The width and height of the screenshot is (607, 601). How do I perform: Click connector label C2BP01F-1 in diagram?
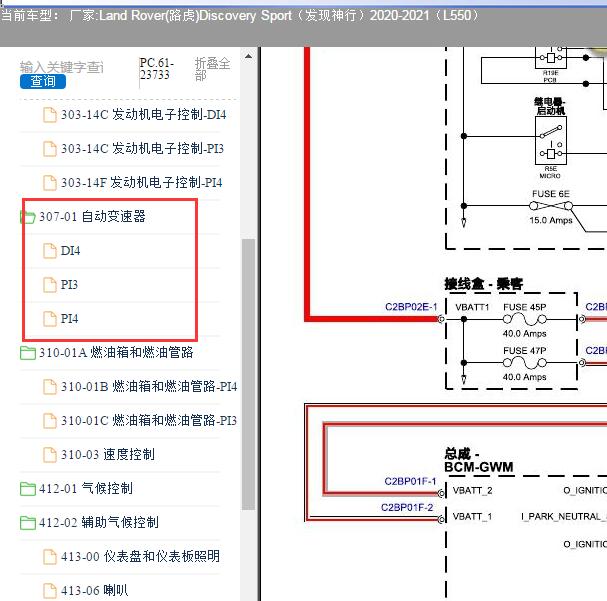pos(410,481)
